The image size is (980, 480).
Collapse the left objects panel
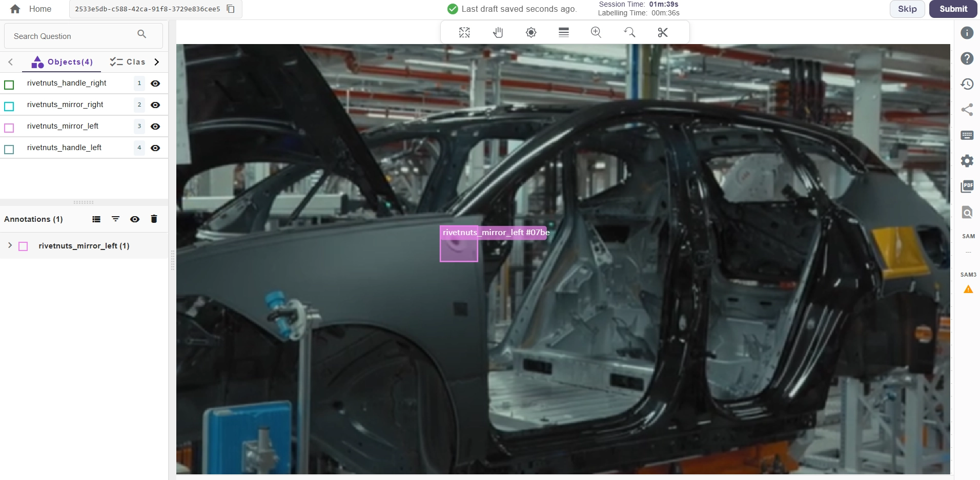(x=10, y=61)
